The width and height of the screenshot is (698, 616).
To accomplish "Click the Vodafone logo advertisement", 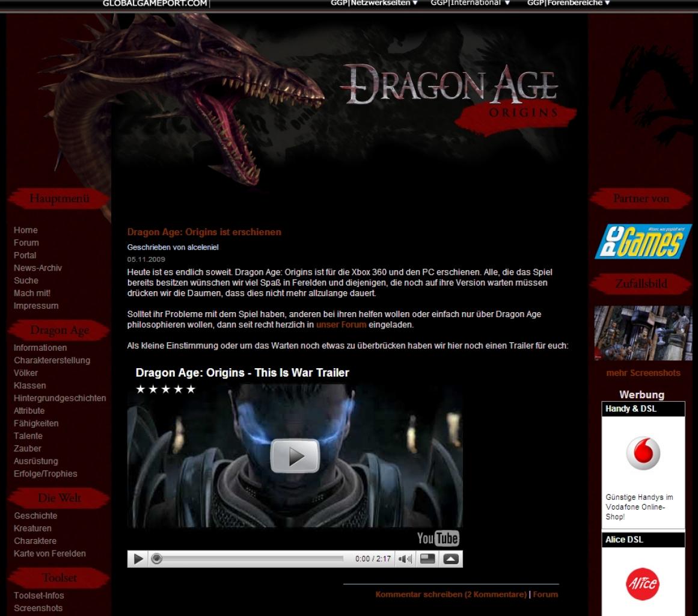I will pos(643,453).
